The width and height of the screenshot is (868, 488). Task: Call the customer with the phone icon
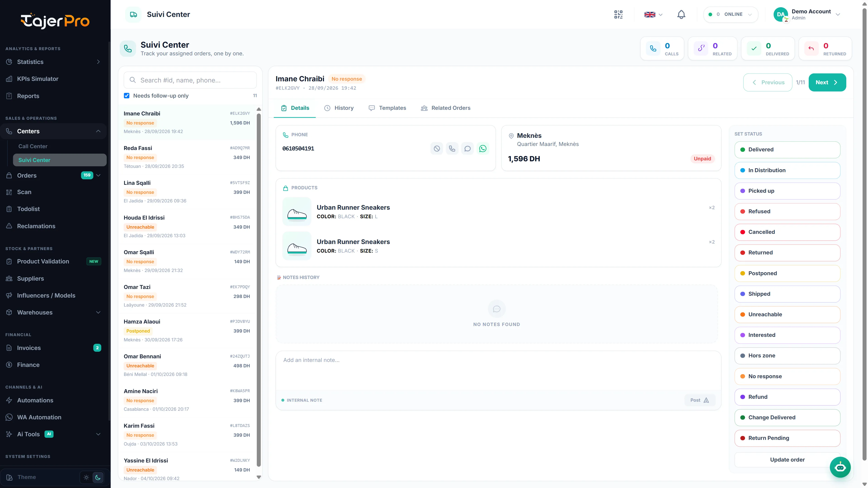452,148
